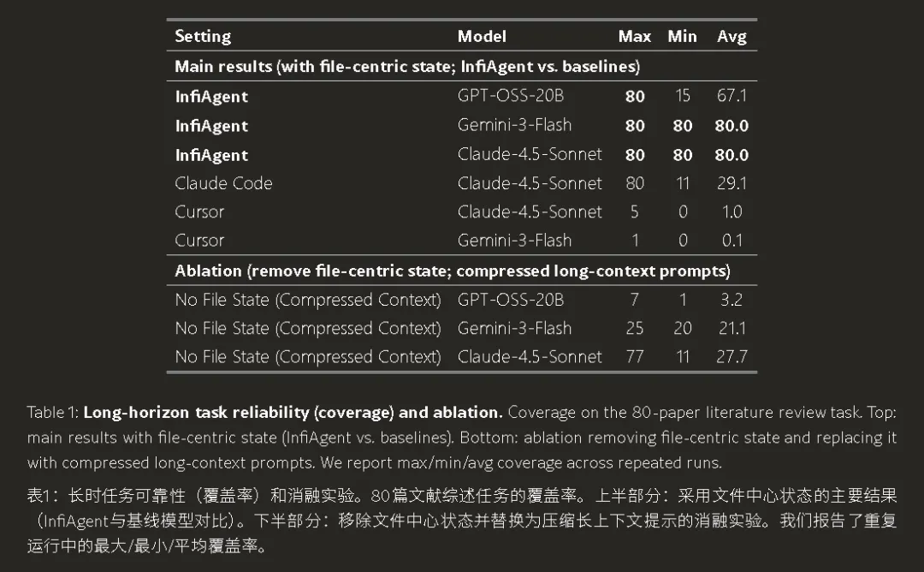The image size is (924, 572).
Task: Click the Main results section heading
Action: (x=407, y=66)
